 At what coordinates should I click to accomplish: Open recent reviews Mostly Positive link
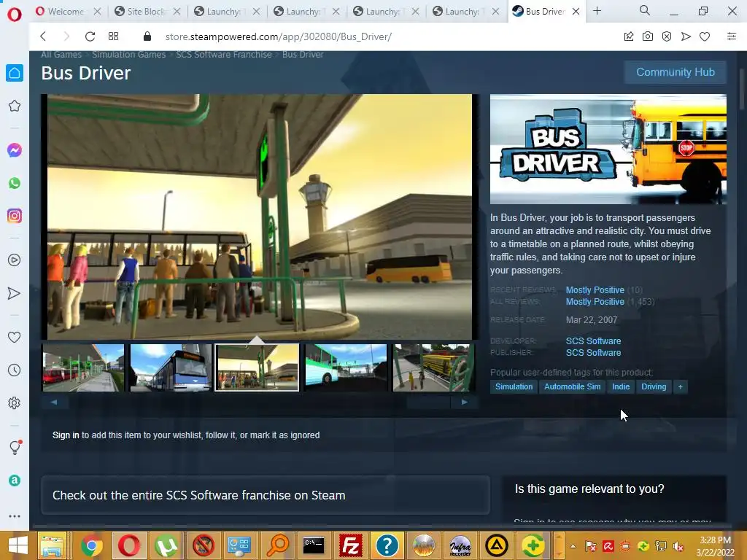pyautogui.click(x=595, y=290)
